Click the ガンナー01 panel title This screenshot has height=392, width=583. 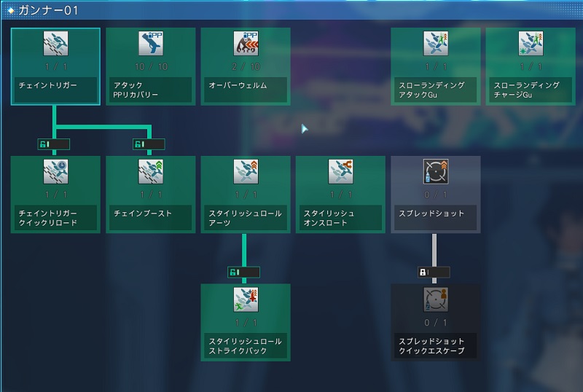pos(49,10)
